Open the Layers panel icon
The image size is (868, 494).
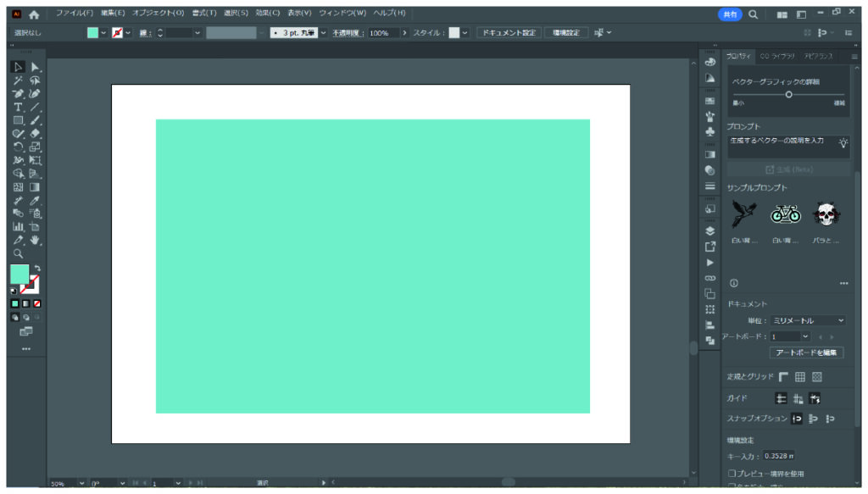(x=710, y=231)
